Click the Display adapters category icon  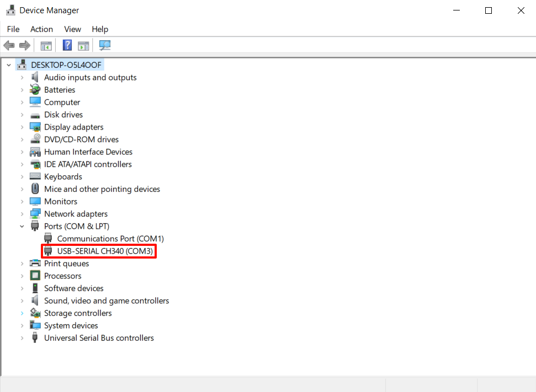click(35, 127)
